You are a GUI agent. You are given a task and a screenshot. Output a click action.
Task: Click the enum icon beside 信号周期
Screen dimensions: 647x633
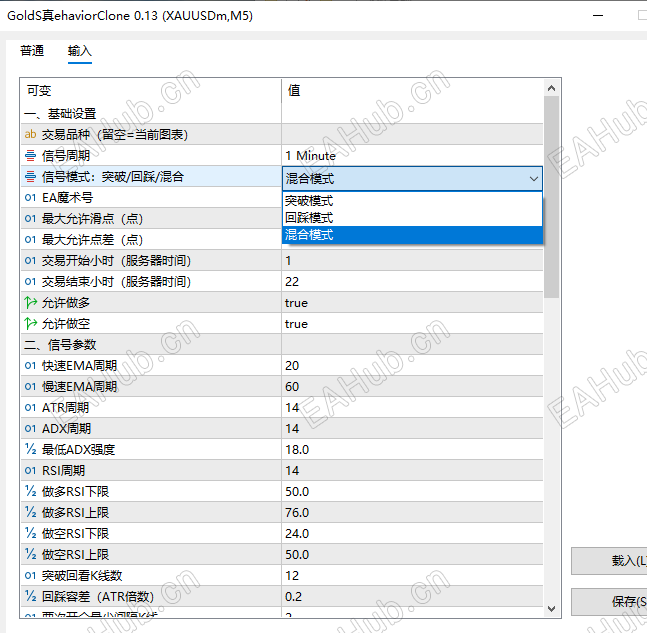click(x=30, y=156)
